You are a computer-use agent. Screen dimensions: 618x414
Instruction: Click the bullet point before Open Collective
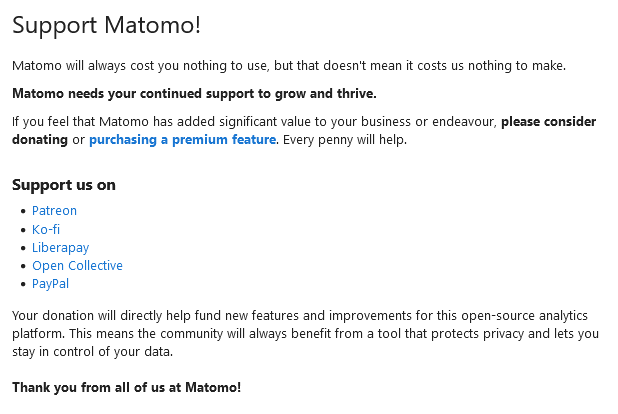[x=23, y=266]
